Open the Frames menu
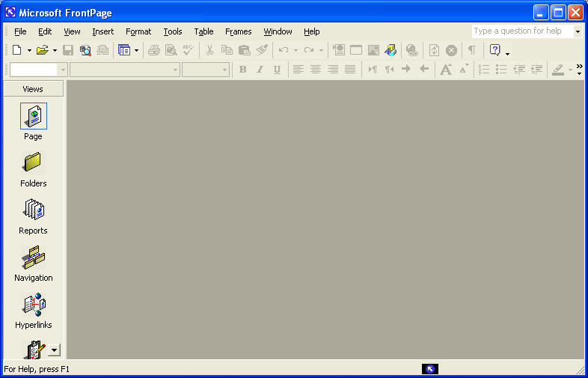588x378 pixels. pyautogui.click(x=238, y=31)
